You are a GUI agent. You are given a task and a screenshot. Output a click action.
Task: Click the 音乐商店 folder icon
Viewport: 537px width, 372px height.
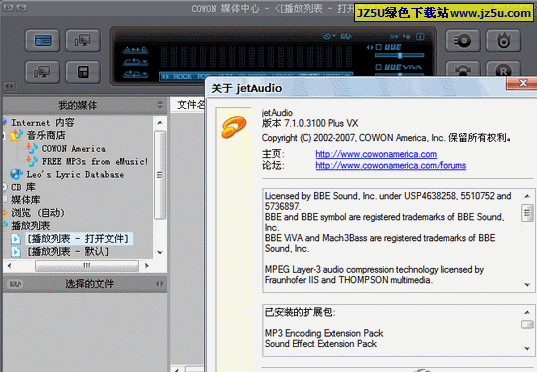(16, 135)
